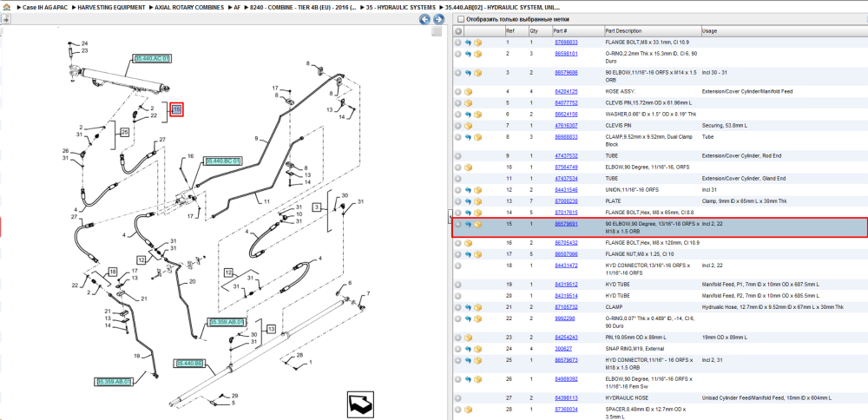
Task: Select 'CLEVIS PIN' description in row 7
Action: click(x=618, y=126)
